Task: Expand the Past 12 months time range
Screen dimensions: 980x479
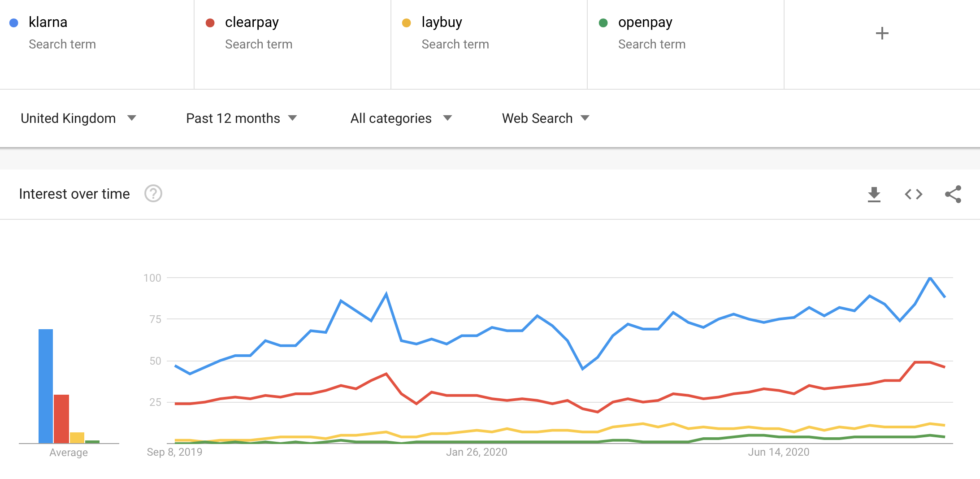Action: coord(241,118)
